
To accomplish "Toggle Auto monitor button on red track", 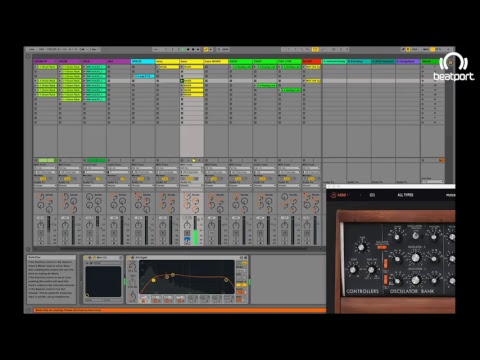I will [x=312, y=179].
